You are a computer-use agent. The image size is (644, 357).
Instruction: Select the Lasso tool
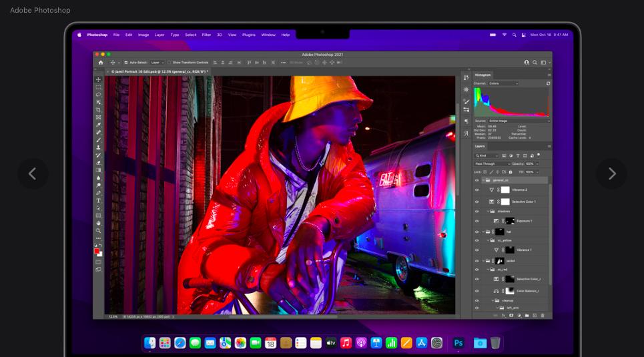[98, 95]
